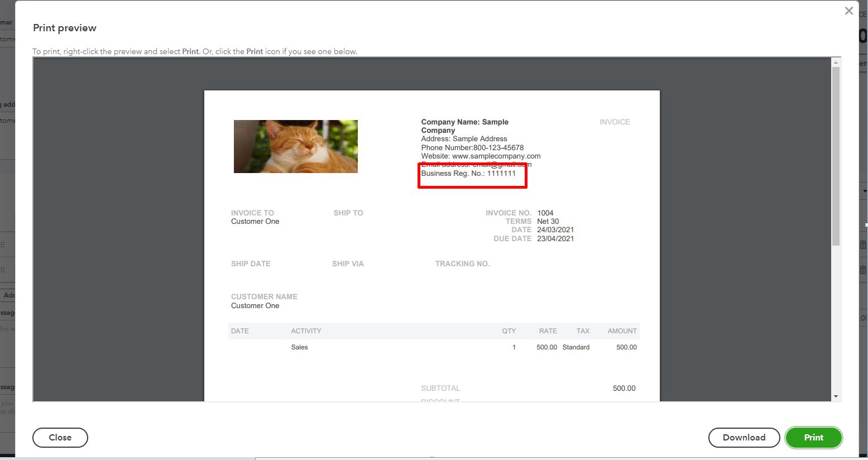Click the AMOUNT column header
Viewport: 868px width, 460px height.
pos(622,331)
